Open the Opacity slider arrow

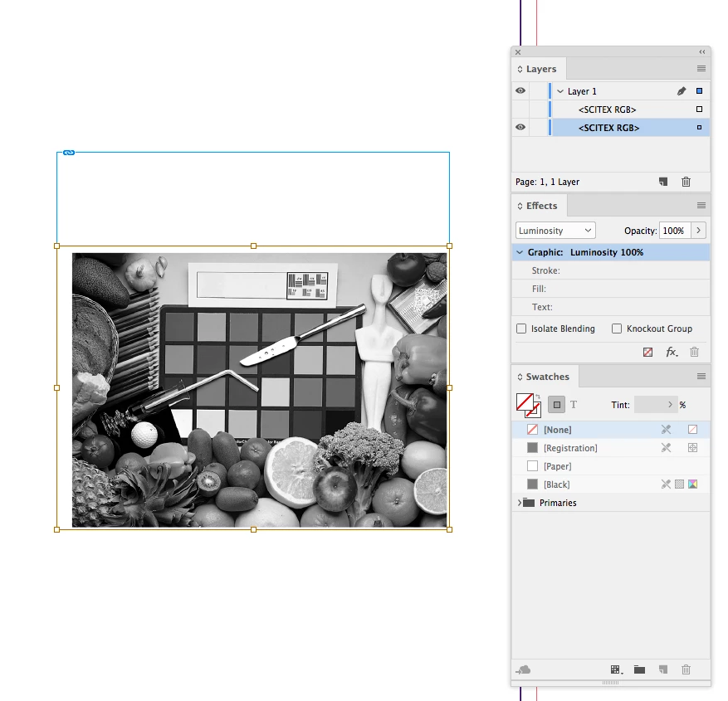click(698, 231)
